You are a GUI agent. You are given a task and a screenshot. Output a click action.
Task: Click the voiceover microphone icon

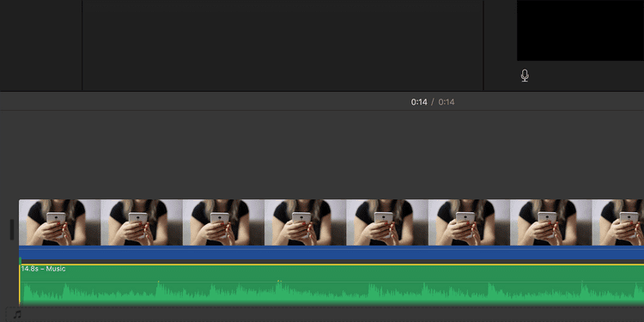point(525,76)
